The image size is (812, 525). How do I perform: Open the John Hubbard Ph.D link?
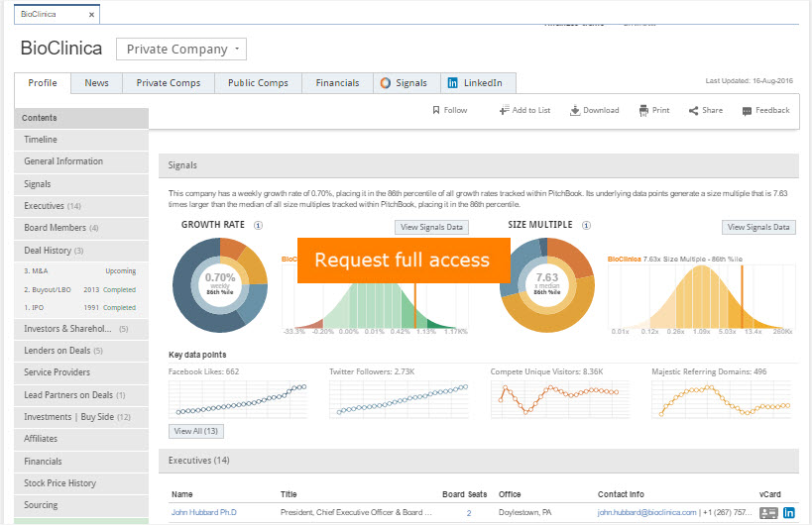pos(204,512)
